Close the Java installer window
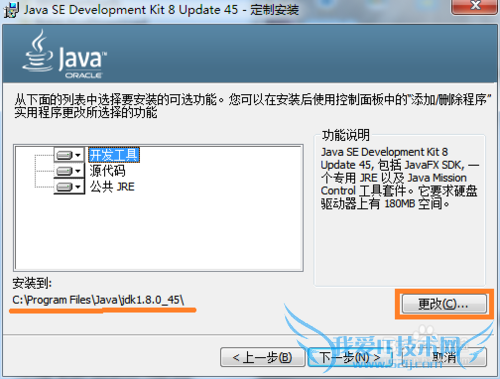This screenshot has height=379, width=500. pos(474,6)
